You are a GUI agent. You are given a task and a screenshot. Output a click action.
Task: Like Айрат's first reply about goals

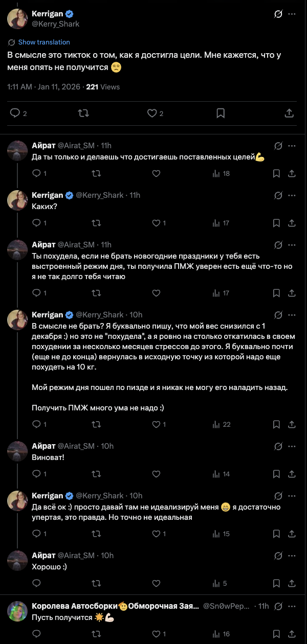(156, 174)
